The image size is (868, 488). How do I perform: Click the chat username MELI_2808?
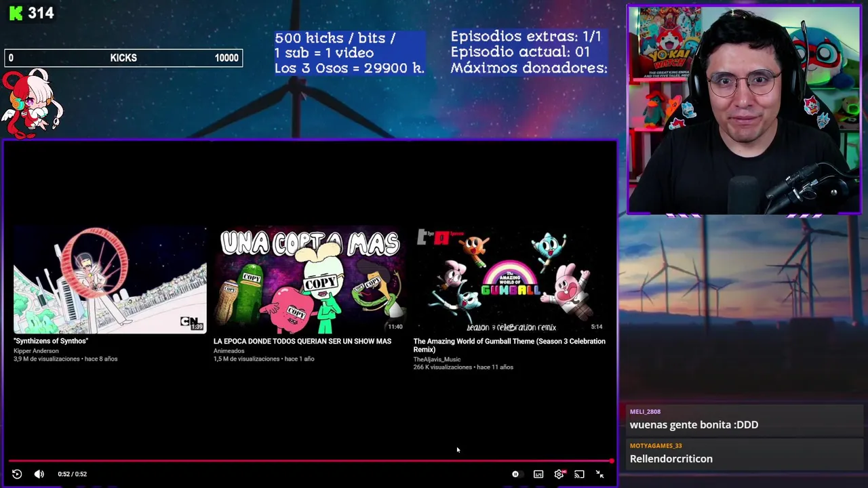[645, 411]
